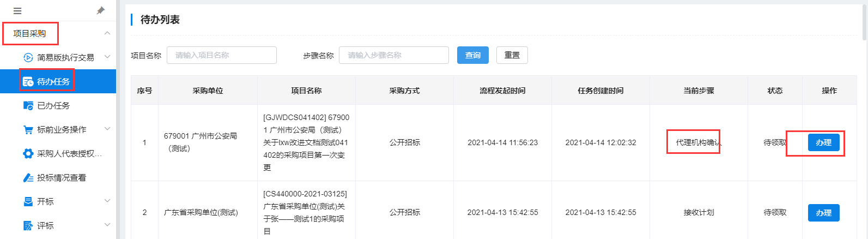The height and width of the screenshot is (239, 868).
Task: Click the 简易版执行交易 play icon
Action: click(x=28, y=57)
